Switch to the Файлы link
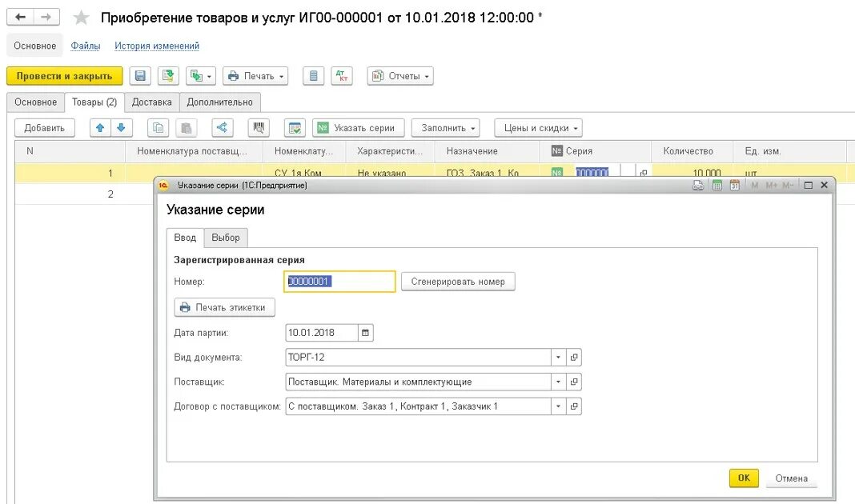 click(86, 46)
